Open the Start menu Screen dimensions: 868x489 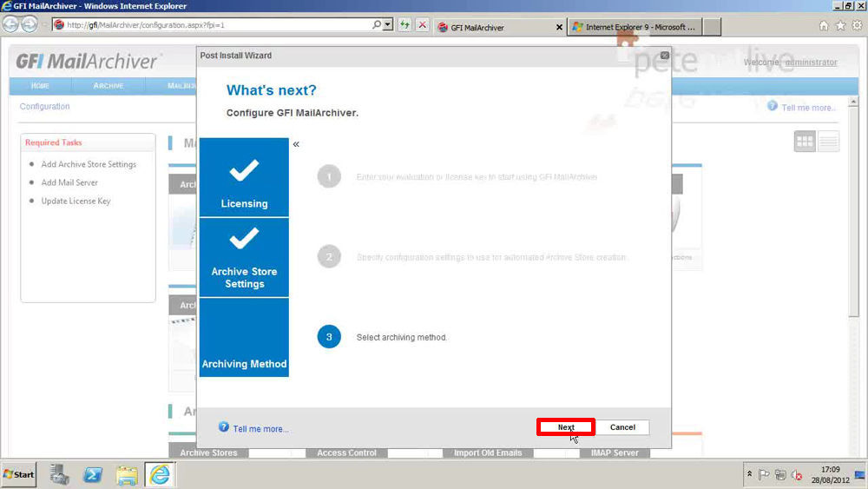click(x=18, y=474)
